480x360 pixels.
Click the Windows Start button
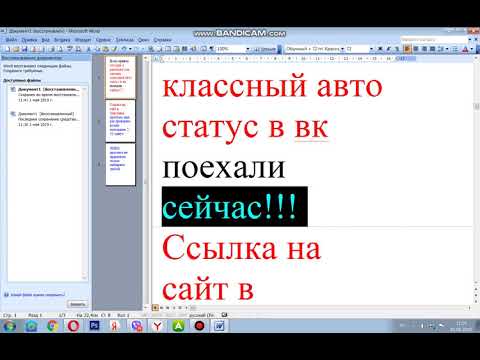9,326
